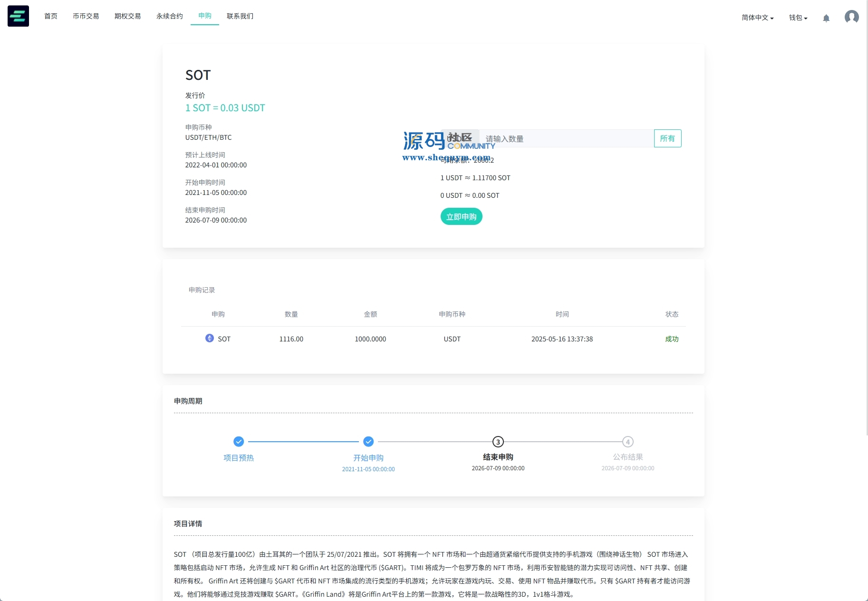Open the notification bell

826,18
